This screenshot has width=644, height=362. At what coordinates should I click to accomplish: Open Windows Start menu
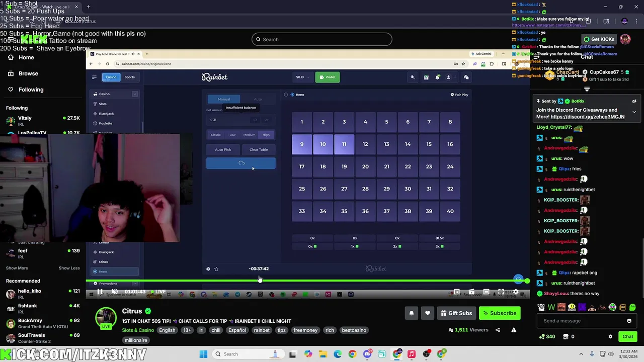[x=203, y=354]
